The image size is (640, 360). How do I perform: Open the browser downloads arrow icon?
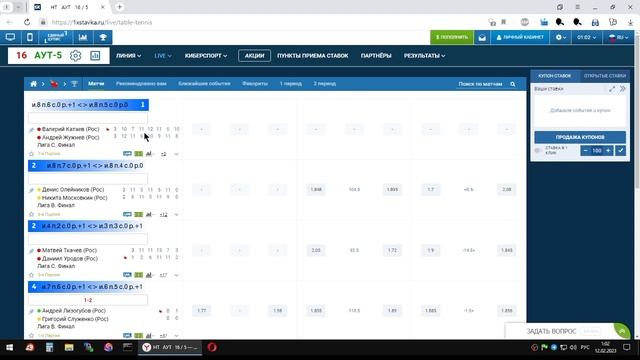click(x=630, y=22)
